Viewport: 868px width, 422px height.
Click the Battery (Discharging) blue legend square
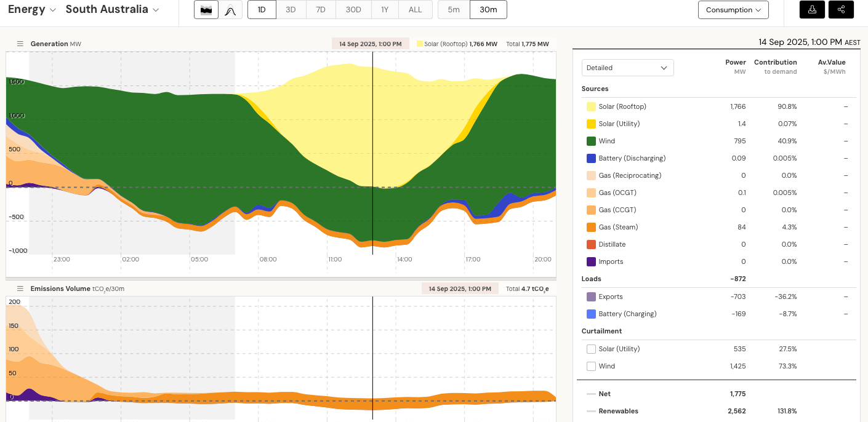tap(591, 158)
